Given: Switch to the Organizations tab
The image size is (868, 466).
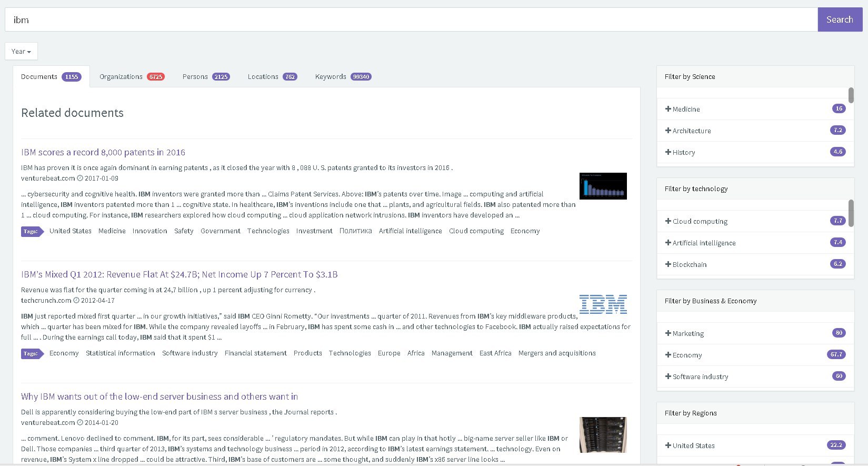Looking at the screenshot, I should (x=132, y=76).
